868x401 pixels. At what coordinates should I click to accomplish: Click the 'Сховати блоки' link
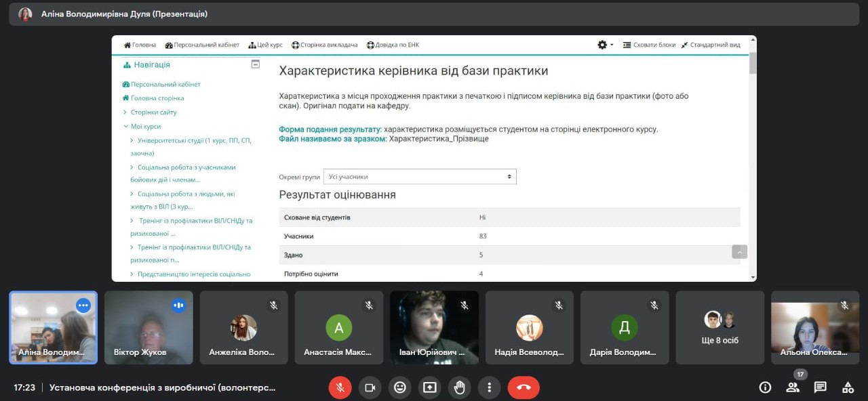pyautogui.click(x=650, y=45)
